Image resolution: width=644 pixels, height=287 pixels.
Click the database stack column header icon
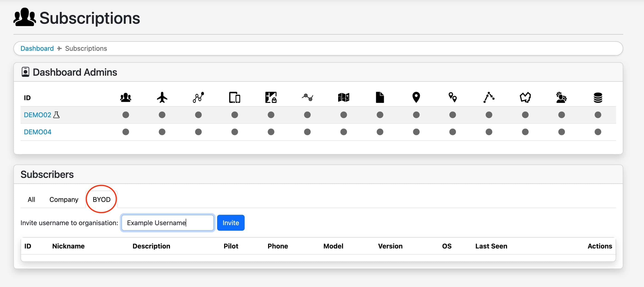(x=598, y=97)
